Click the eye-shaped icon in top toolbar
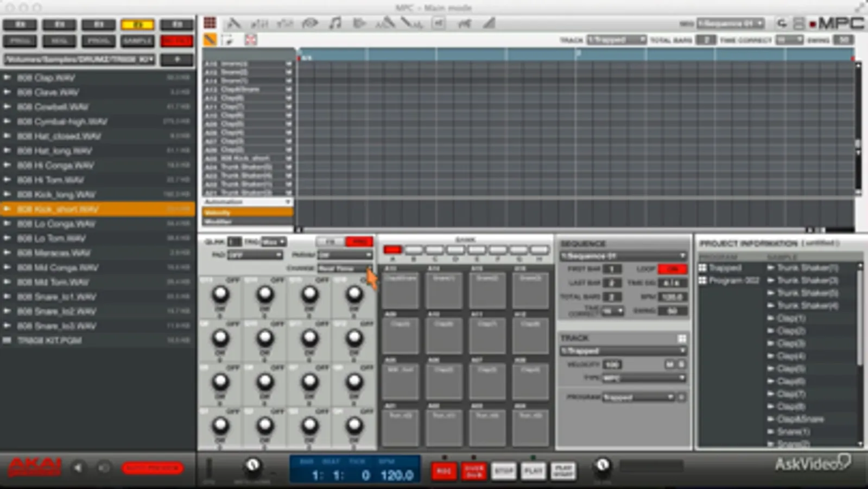The image size is (868, 489). (x=310, y=23)
